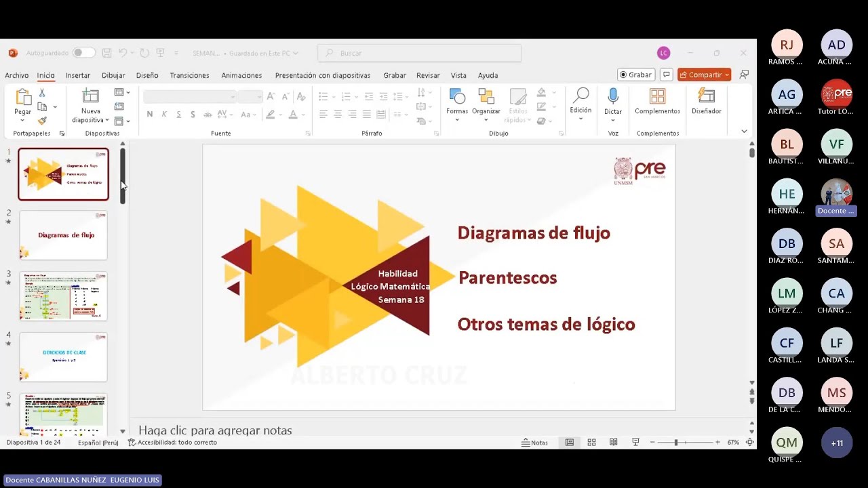Open the slide layout dropdown
The image size is (868, 488).
[122, 93]
